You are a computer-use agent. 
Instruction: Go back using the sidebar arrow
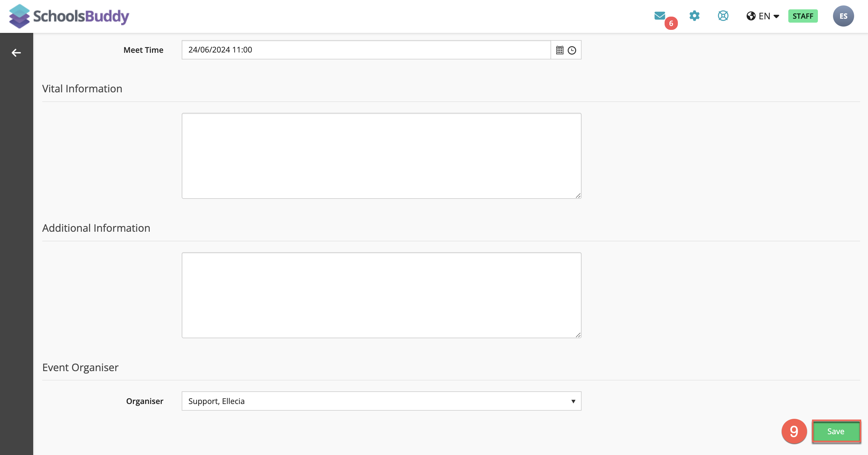pyautogui.click(x=16, y=53)
